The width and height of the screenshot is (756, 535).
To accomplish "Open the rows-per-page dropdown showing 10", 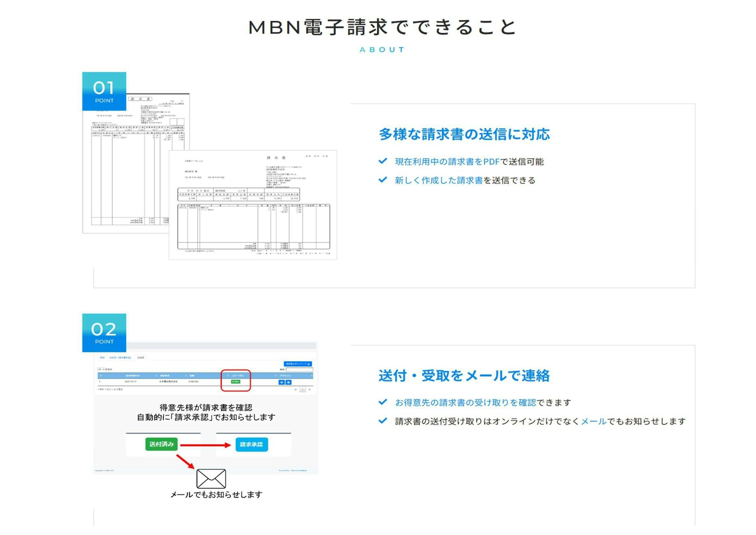I will tap(101, 370).
